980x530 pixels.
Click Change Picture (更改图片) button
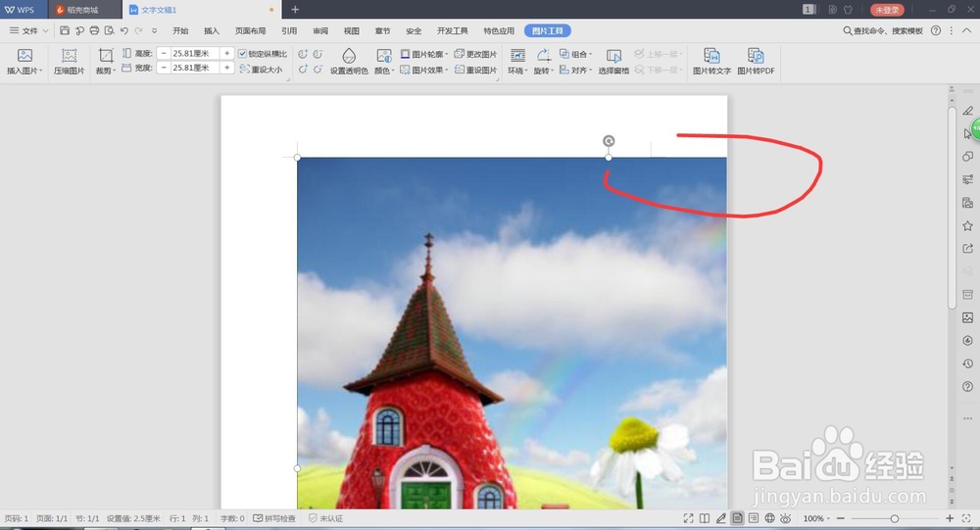475,54
